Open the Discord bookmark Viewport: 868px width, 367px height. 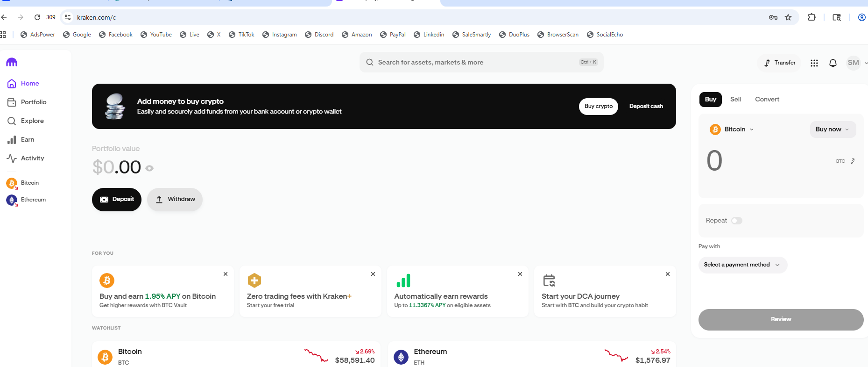[x=319, y=35]
